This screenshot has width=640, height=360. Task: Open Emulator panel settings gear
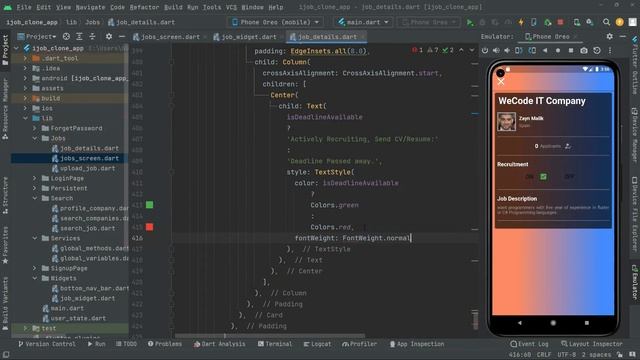(609, 36)
